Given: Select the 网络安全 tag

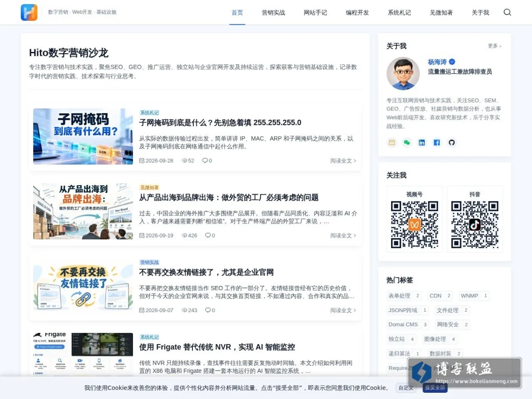Looking at the screenshot, I should (x=452, y=325).
